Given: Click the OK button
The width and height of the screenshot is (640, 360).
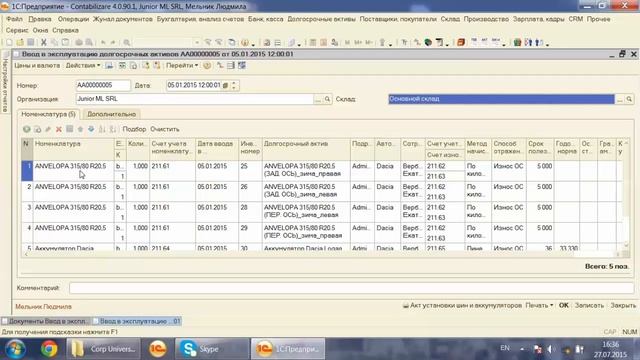Looking at the screenshot, I should click(564, 305).
